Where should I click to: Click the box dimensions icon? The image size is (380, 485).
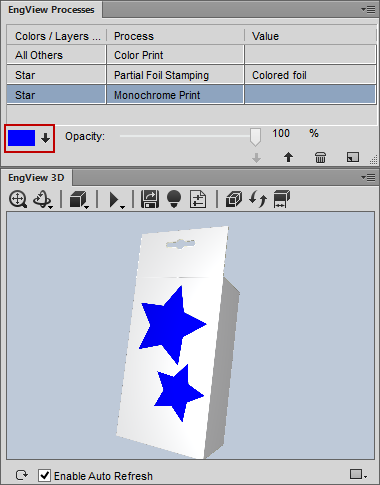coord(281,199)
